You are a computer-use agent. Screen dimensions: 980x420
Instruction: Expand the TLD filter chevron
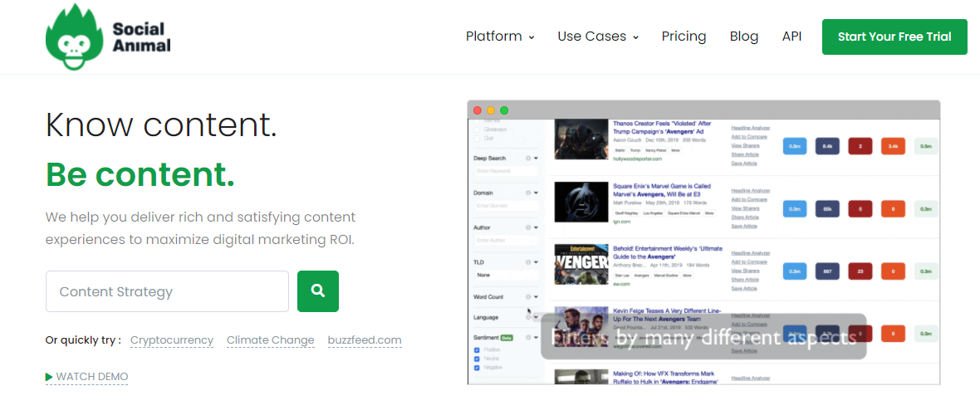(537, 262)
